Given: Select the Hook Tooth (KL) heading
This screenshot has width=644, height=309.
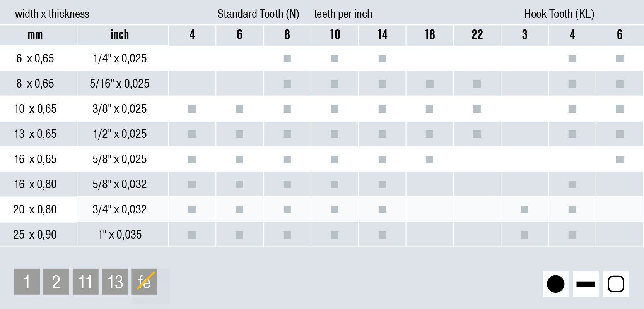Looking at the screenshot, I should click(559, 14).
